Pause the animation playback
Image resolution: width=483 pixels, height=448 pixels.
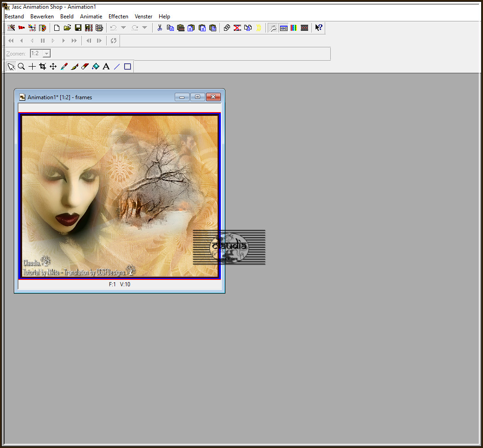click(x=43, y=40)
